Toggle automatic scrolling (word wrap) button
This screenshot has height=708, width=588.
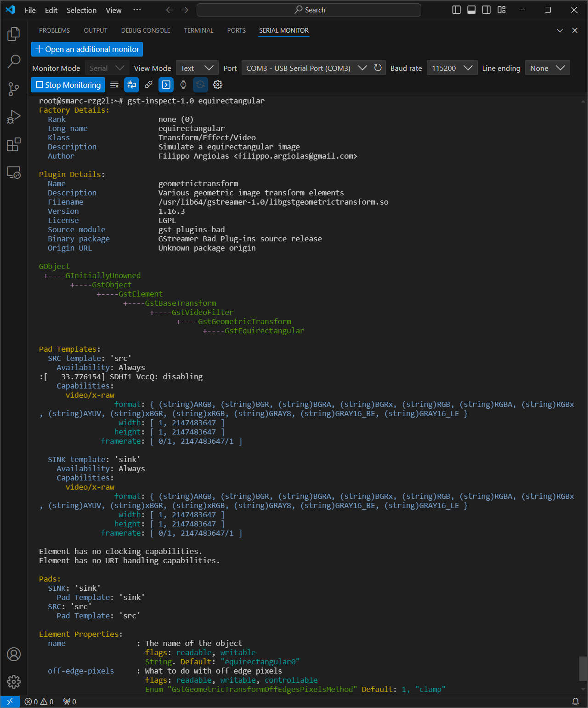(x=131, y=85)
